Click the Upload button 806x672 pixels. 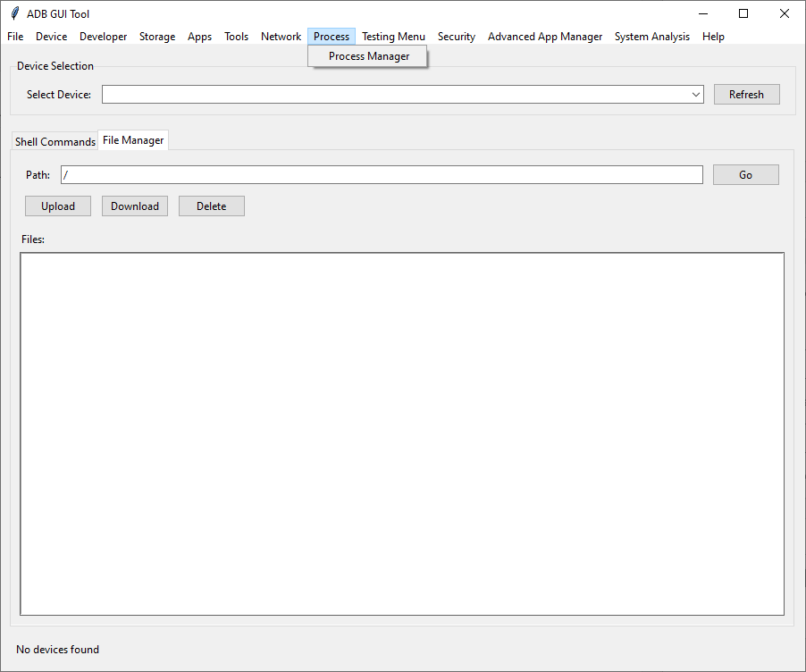click(57, 206)
